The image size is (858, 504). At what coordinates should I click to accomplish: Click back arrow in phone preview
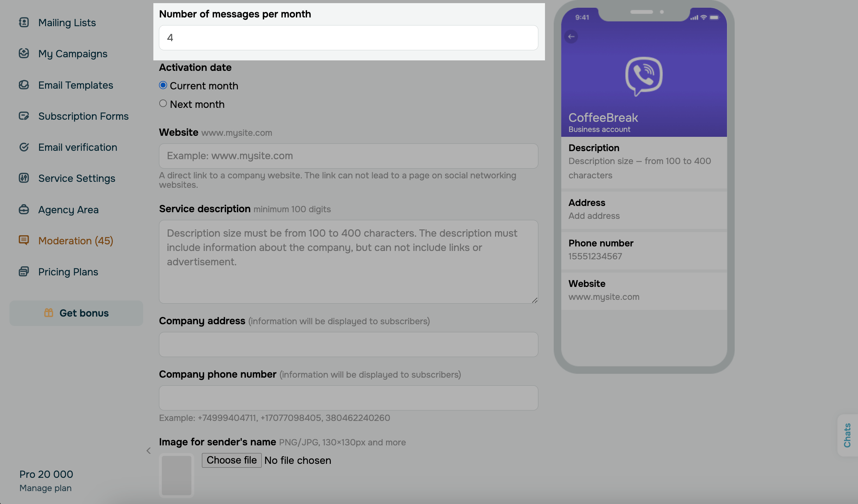click(571, 37)
